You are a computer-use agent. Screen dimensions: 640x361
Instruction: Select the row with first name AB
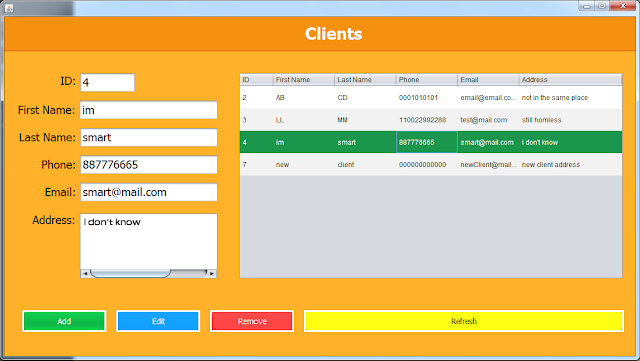[431, 98]
